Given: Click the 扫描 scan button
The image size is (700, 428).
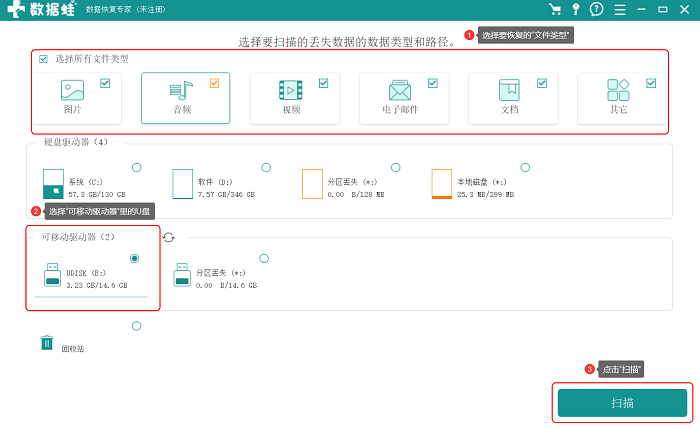Looking at the screenshot, I should pyautogui.click(x=622, y=403).
